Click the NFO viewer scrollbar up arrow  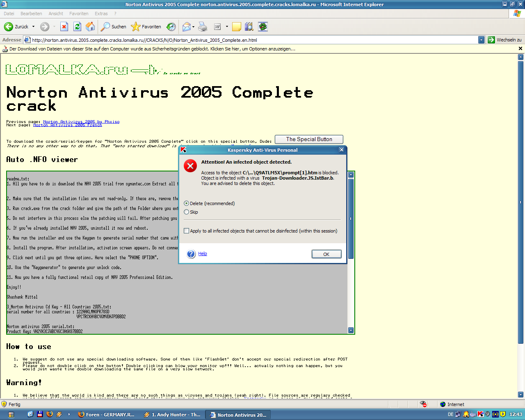pos(351,175)
